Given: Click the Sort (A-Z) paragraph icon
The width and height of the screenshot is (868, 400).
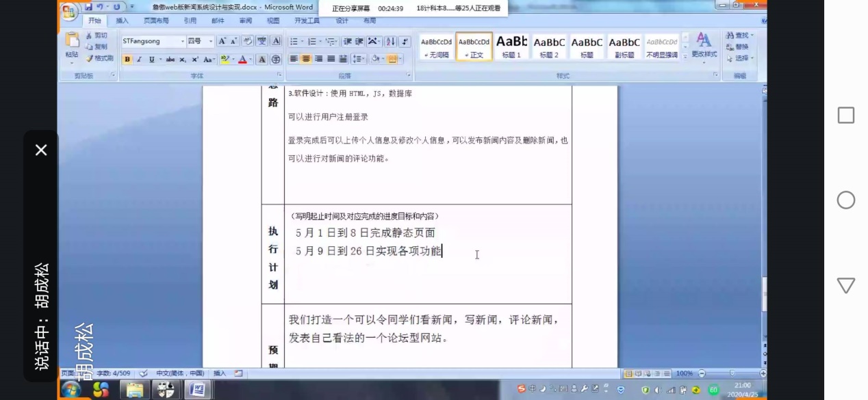Looking at the screenshot, I should [390, 42].
